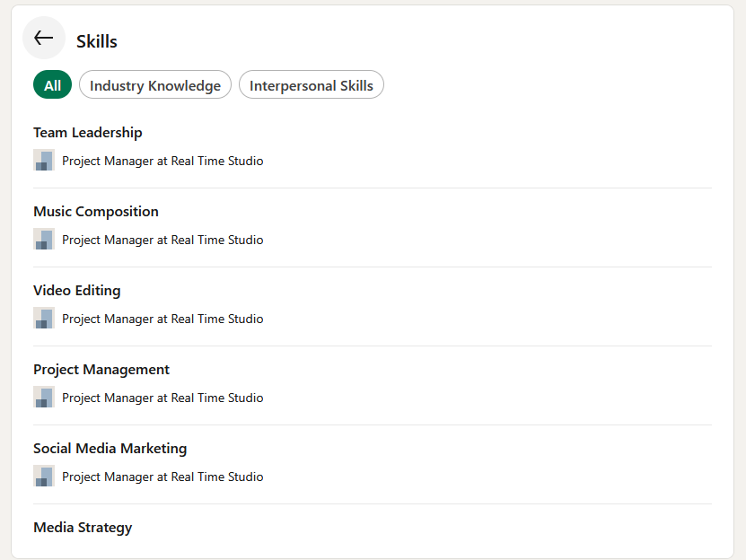This screenshot has height=560, width=746.
Task: Filter skills by Industry Knowledge
Action: 155,84
